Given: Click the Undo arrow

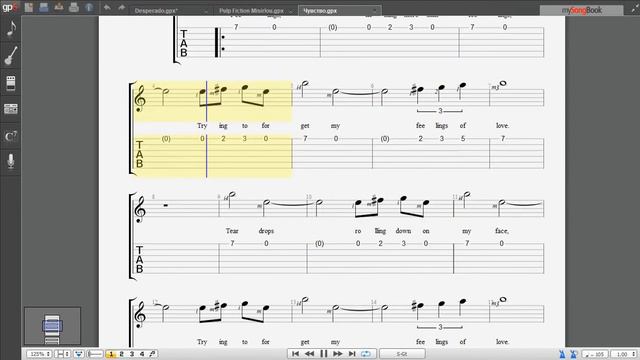Looking at the screenshot, I should pyautogui.click(x=107, y=7).
